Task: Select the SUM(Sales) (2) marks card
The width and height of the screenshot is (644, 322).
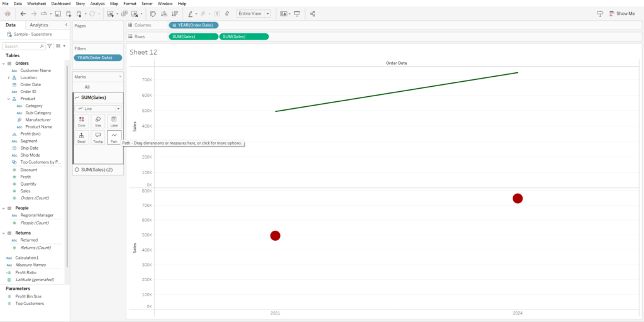Action: pyautogui.click(x=97, y=170)
